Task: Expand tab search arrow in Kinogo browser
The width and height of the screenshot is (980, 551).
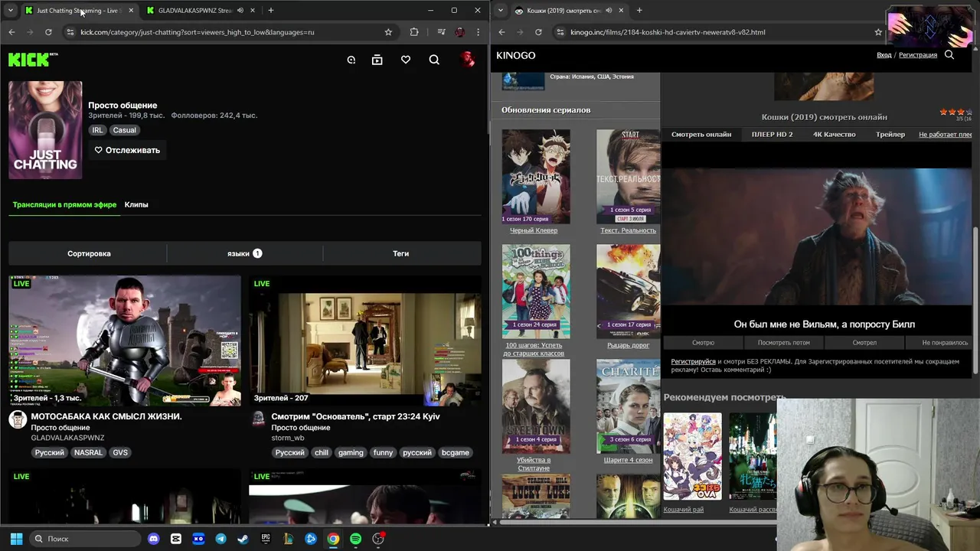Action: point(500,11)
